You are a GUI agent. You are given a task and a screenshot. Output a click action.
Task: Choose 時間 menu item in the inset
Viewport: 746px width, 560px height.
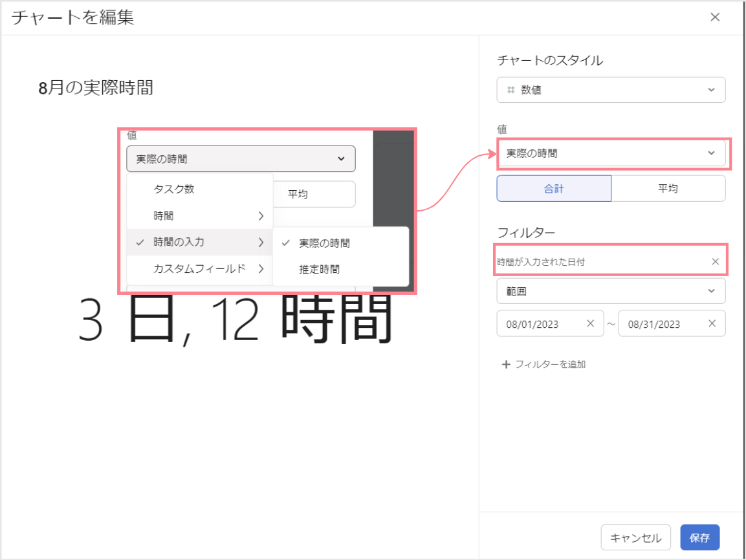click(x=200, y=215)
